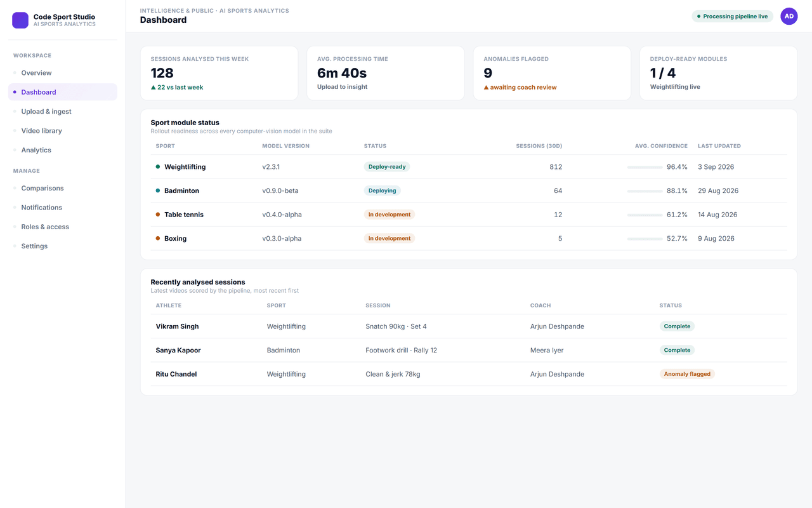Click the Processing pipeline live status pill
The height and width of the screenshot is (508, 812).
pyautogui.click(x=733, y=17)
